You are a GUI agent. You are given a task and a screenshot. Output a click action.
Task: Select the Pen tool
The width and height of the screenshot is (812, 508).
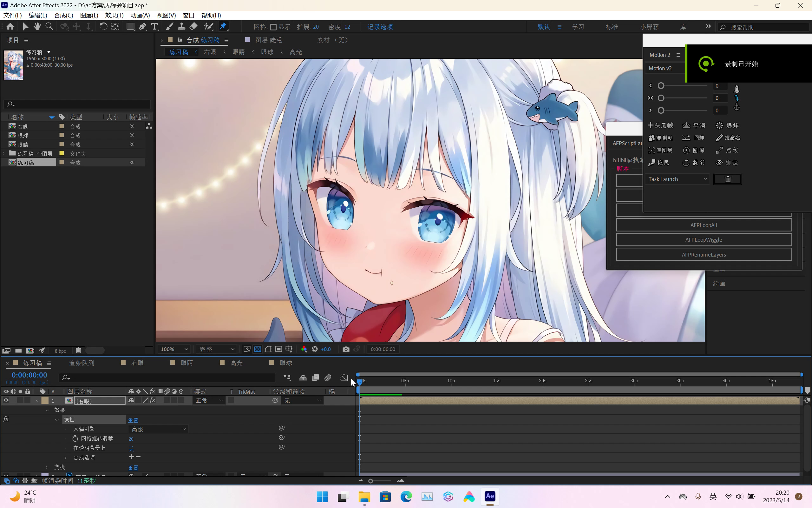(143, 27)
